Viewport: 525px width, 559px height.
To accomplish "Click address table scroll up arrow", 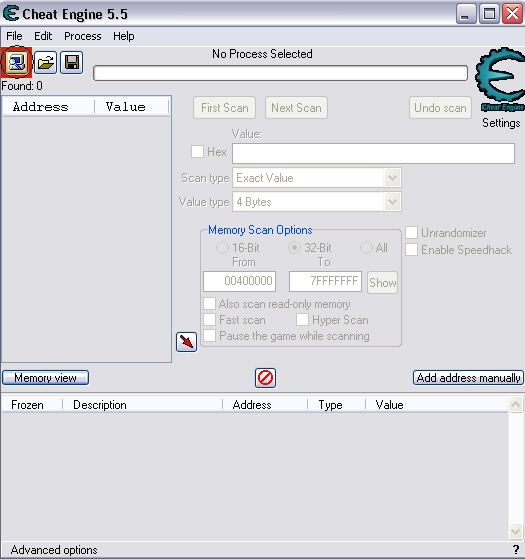I will 516,404.
